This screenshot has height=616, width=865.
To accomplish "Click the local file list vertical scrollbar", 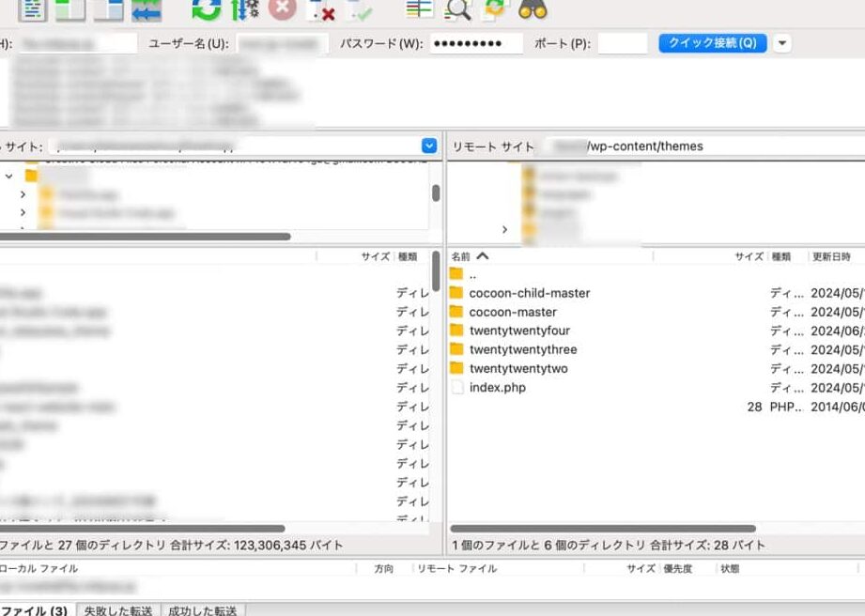I will [436, 271].
